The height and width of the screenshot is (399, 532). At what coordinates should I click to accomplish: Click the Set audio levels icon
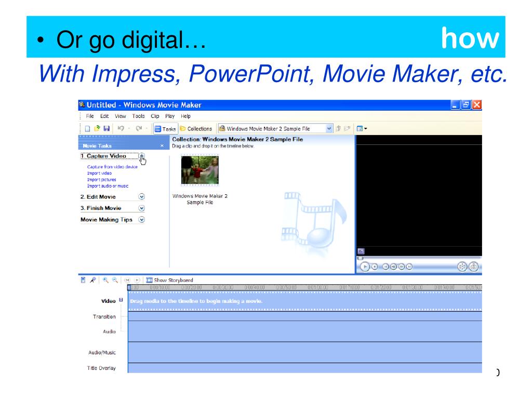tap(83, 280)
